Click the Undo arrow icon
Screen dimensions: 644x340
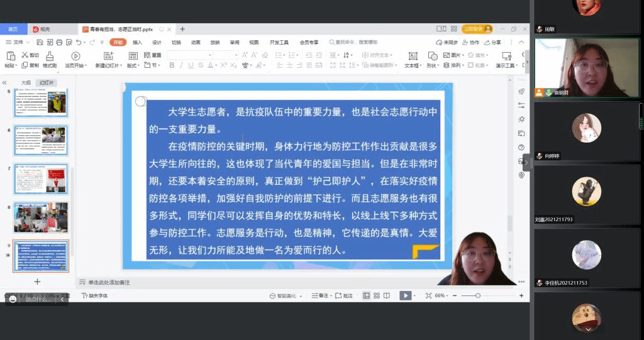tap(79, 42)
